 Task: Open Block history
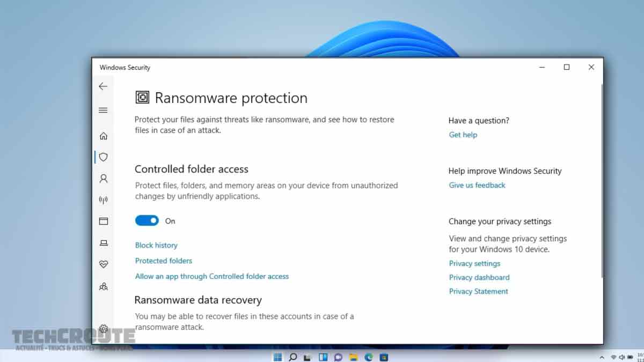pos(156,245)
